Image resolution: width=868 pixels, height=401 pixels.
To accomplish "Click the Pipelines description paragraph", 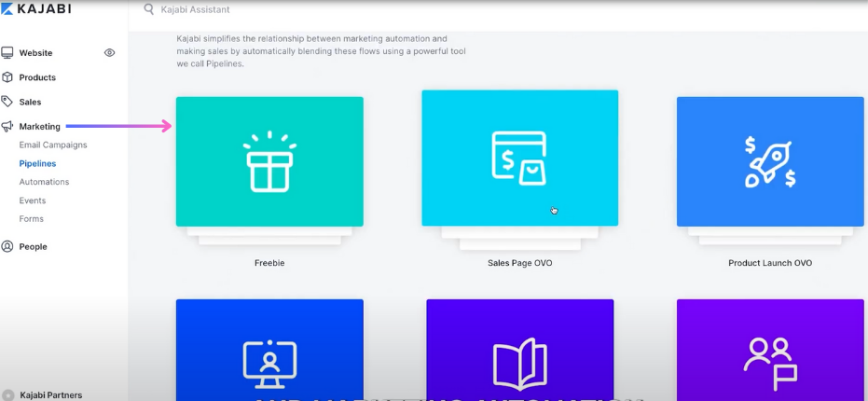I will pos(322,51).
